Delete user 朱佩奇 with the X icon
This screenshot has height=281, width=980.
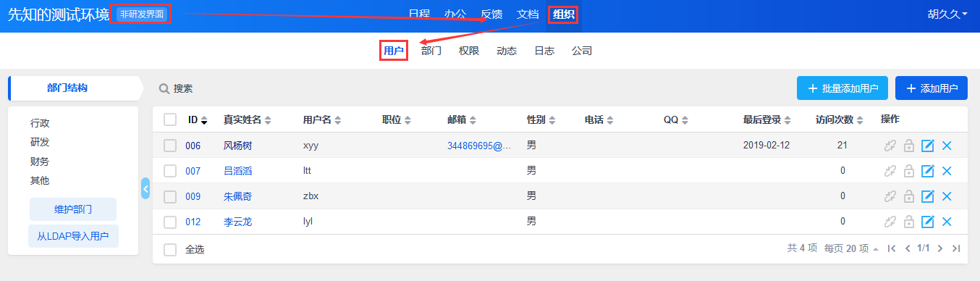[947, 196]
